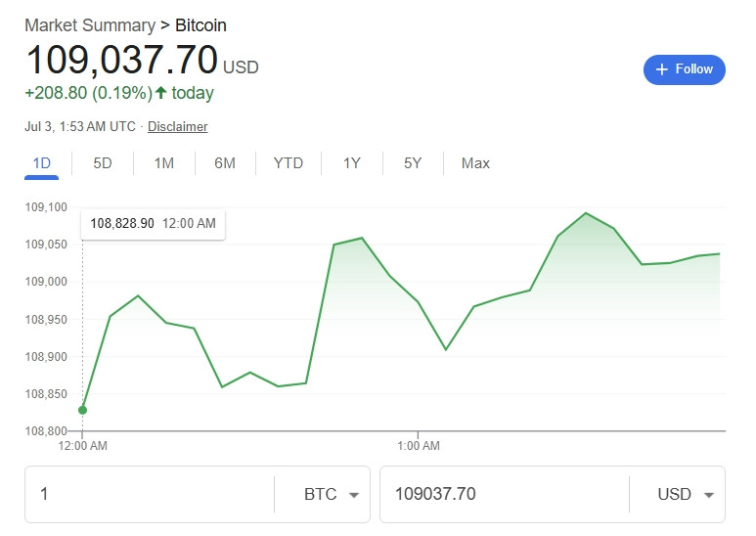Show the YTD chart range
The image size is (756, 536).
(x=289, y=163)
